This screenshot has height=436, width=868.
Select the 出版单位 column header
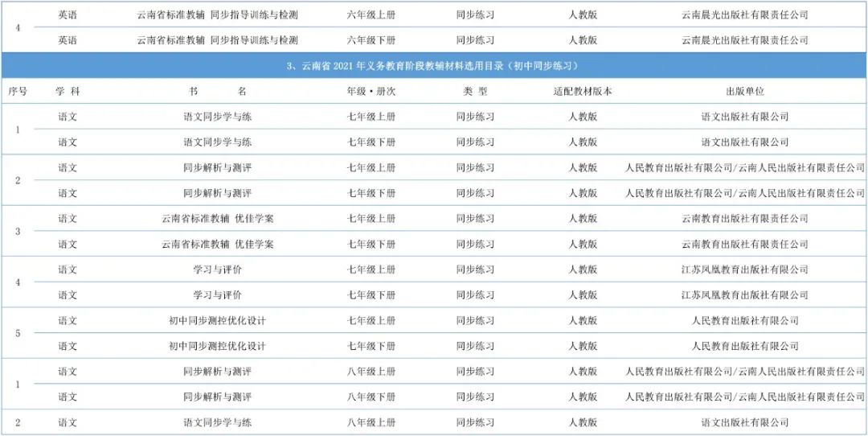point(745,92)
